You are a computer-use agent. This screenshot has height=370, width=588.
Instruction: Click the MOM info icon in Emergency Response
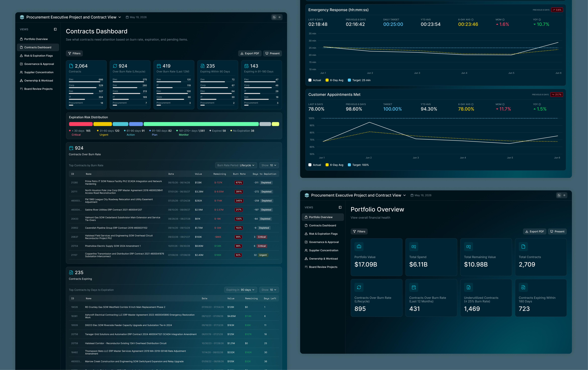pos(503,20)
